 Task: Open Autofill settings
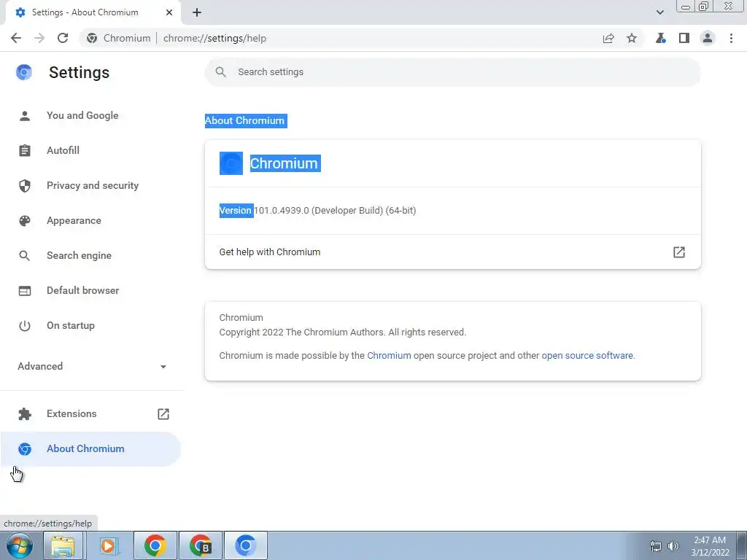point(63,150)
